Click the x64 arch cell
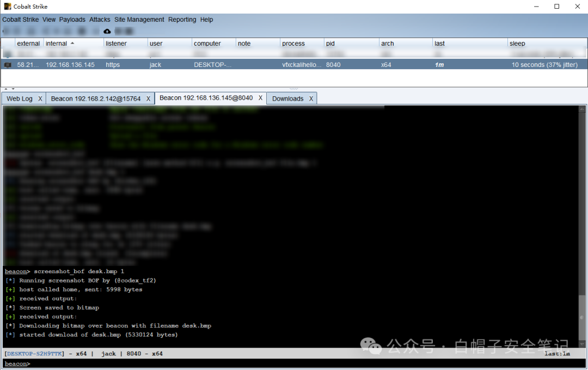Viewport: 588px width, 370px height. coord(386,65)
